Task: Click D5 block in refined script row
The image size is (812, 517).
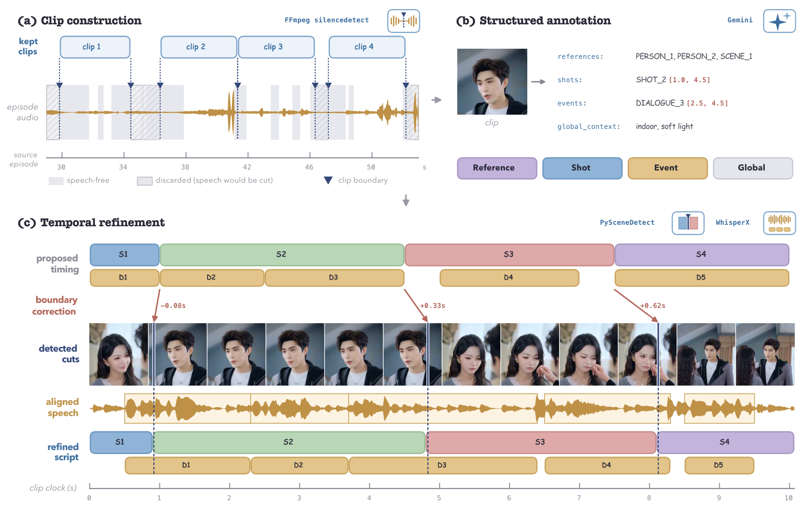Action: click(719, 466)
